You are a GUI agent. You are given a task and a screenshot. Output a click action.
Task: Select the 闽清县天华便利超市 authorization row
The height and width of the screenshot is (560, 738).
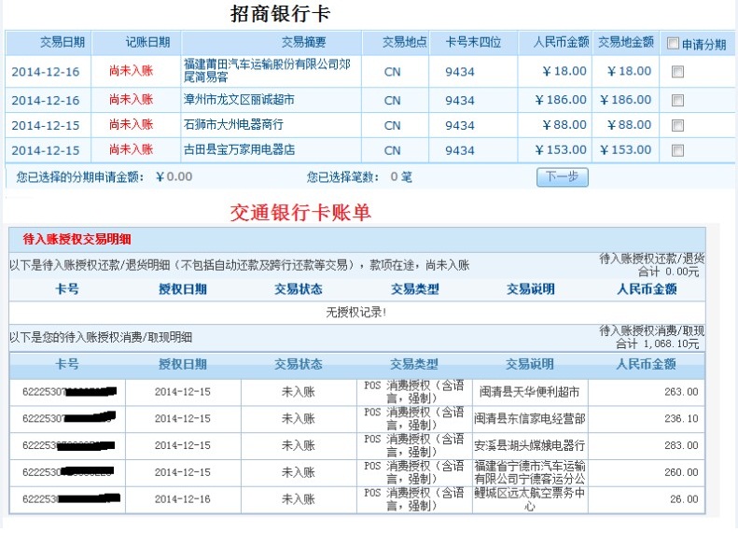(529, 392)
